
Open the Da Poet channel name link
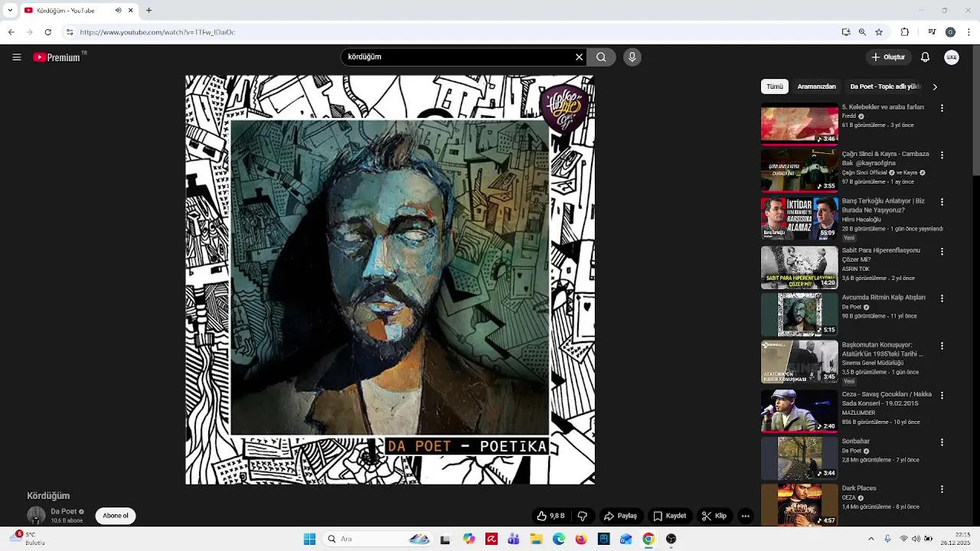[64, 511]
